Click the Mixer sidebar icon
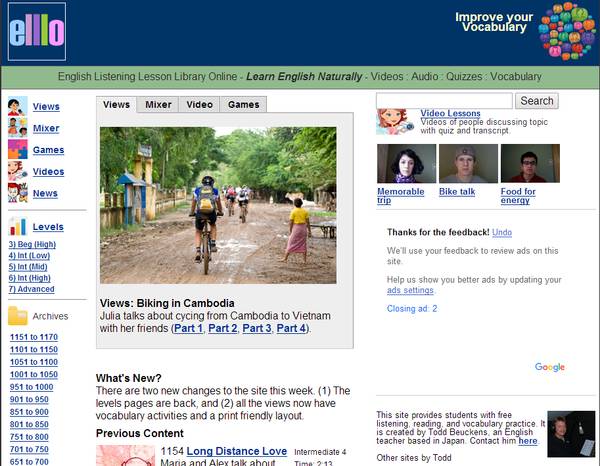Image resolution: width=600 pixels, height=466 pixels. coord(17,128)
